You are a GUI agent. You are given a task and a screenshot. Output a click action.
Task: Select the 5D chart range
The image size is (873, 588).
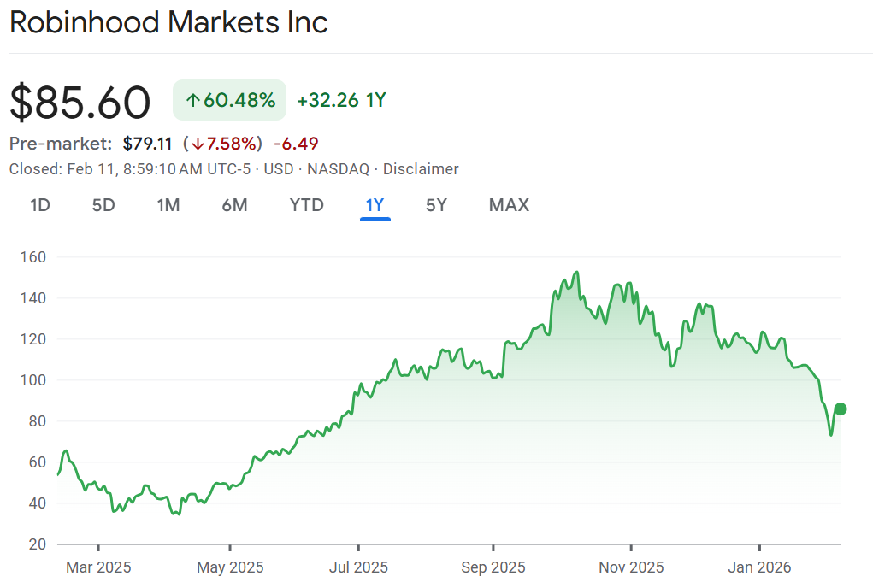pyautogui.click(x=103, y=205)
